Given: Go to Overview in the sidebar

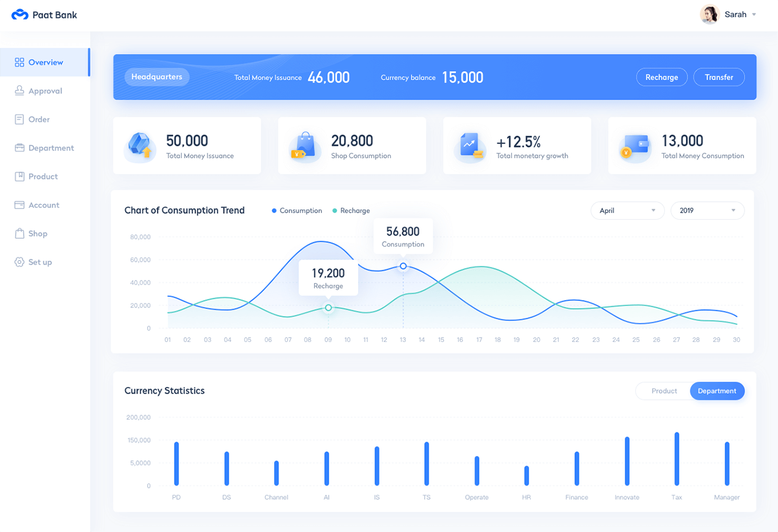Looking at the screenshot, I should (45, 63).
